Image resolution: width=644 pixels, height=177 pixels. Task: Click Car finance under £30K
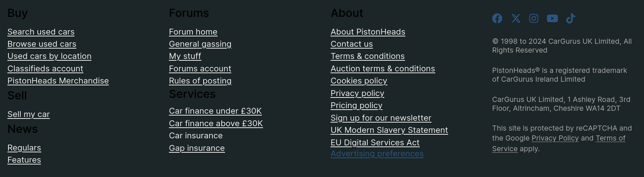pyautogui.click(x=215, y=111)
